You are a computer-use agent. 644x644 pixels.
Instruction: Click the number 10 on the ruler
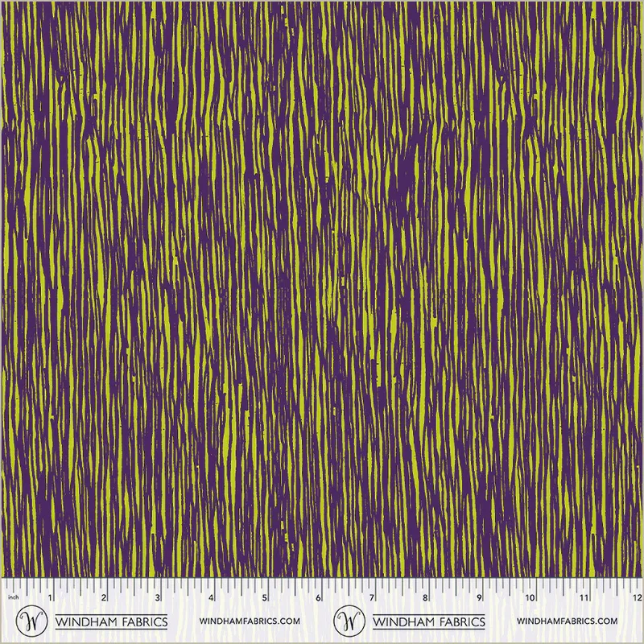[x=530, y=598]
